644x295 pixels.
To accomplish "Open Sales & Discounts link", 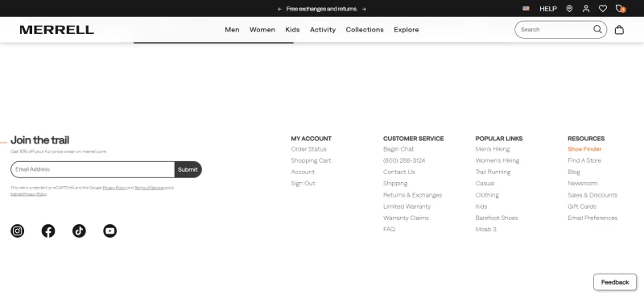I will click(592, 195).
